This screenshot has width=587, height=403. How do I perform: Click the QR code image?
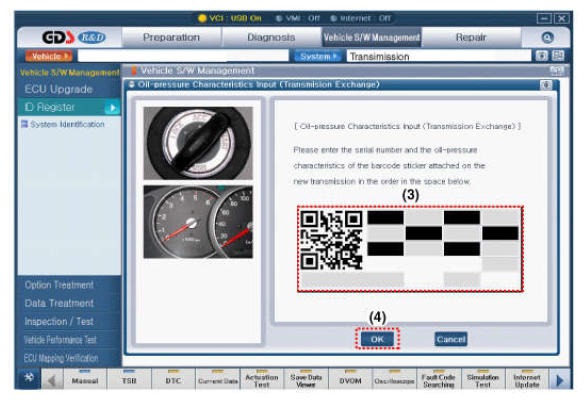pyautogui.click(x=331, y=240)
